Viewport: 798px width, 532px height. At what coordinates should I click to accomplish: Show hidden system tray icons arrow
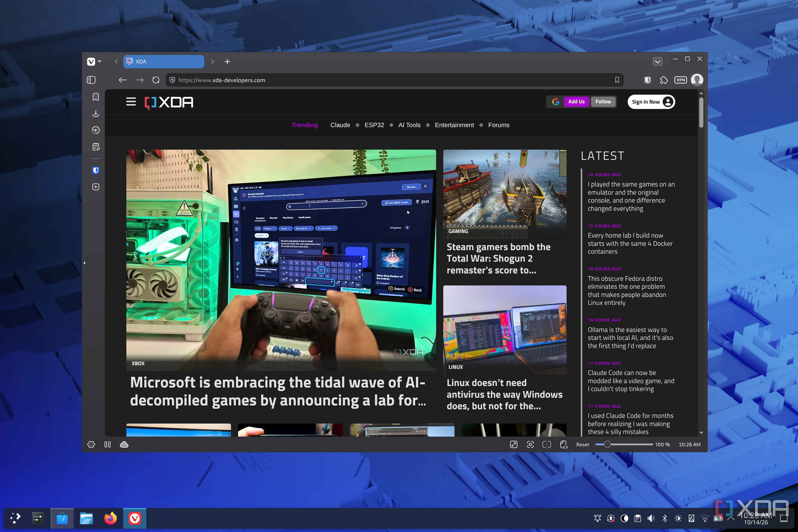tap(731, 518)
